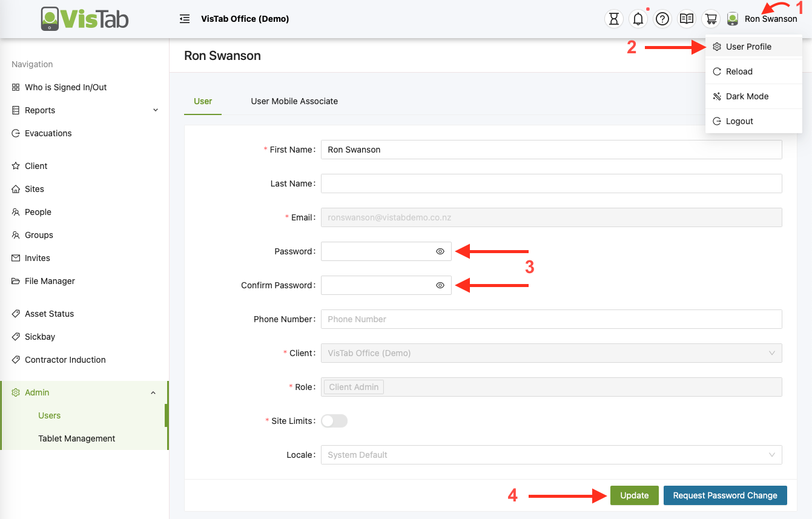812x519 pixels.
Task: Click the hourglass icon in the header
Action: (x=614, y=19)
